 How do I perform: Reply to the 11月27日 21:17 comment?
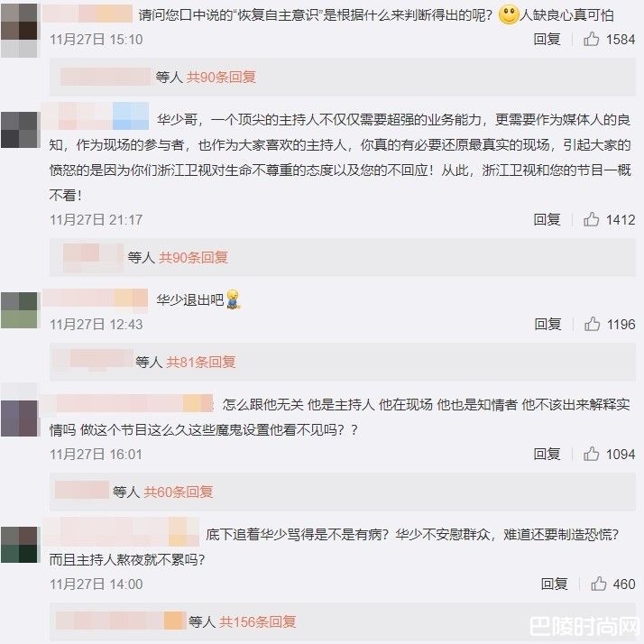point(547,219)
